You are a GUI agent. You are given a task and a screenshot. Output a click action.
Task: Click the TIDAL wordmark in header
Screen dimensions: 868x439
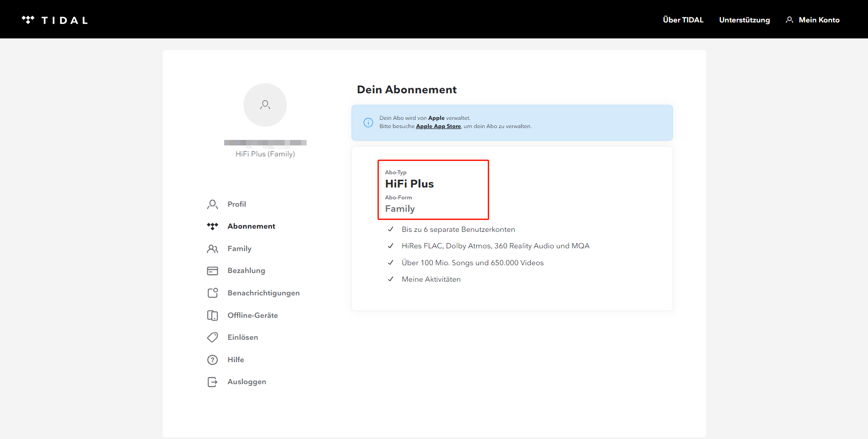[65, 20]
